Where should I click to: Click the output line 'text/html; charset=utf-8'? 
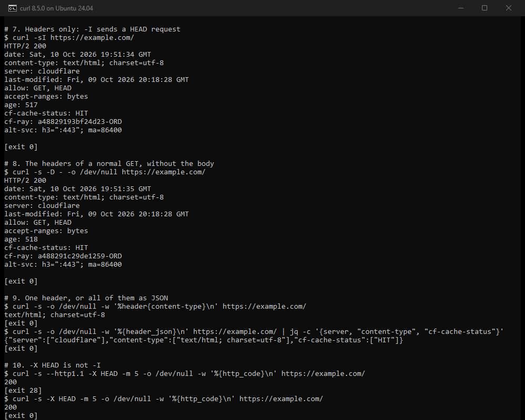pos(55,315)
